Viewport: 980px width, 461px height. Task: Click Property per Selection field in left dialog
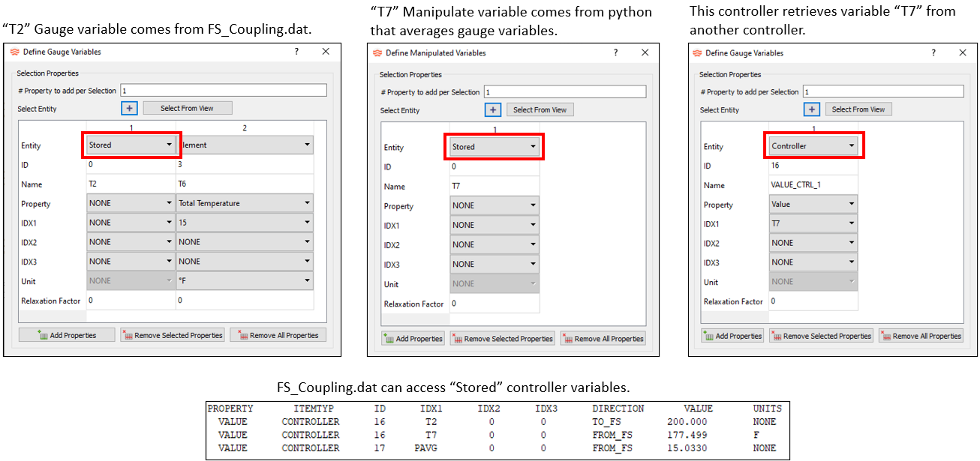223,90
